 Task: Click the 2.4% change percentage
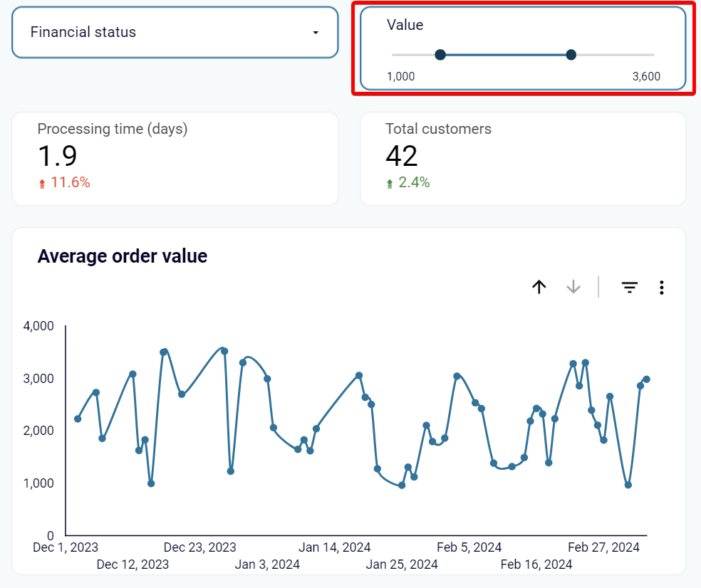pyautogui.click(x=414, y=182)
